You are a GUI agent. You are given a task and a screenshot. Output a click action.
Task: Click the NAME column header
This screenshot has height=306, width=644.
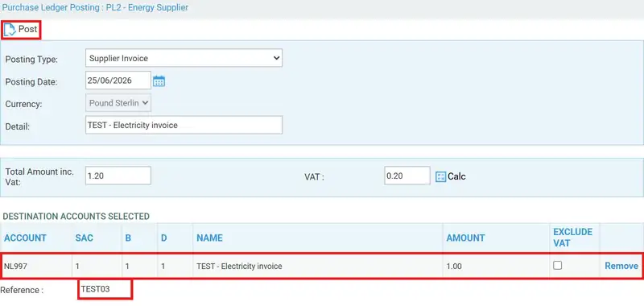(209, 238)
